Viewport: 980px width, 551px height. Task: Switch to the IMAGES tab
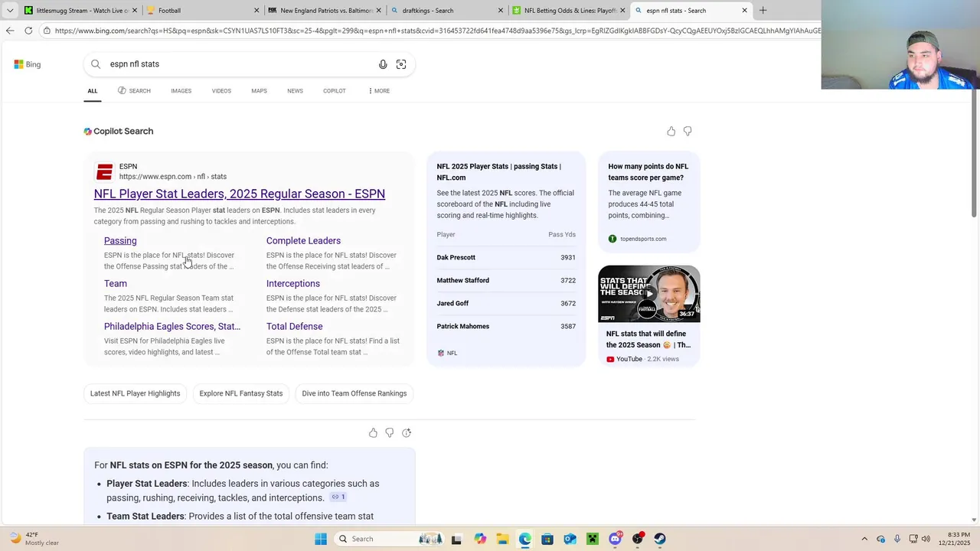181,91
